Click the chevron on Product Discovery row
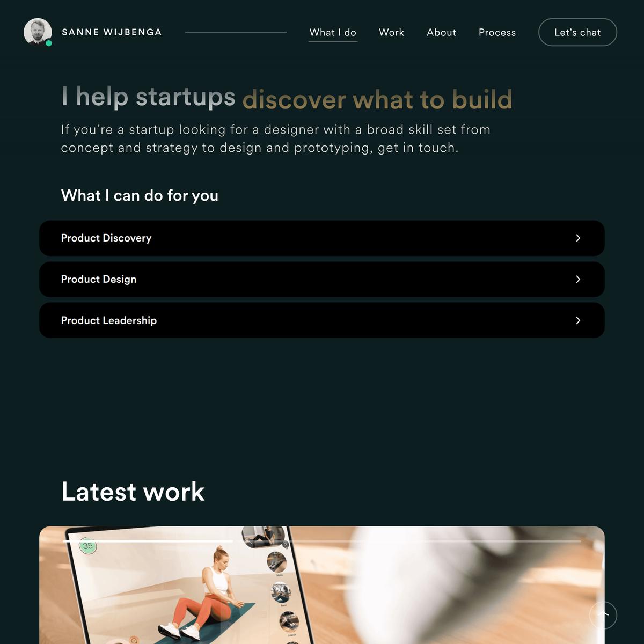This screenshot has width=644, height=644. coord(578,238)
